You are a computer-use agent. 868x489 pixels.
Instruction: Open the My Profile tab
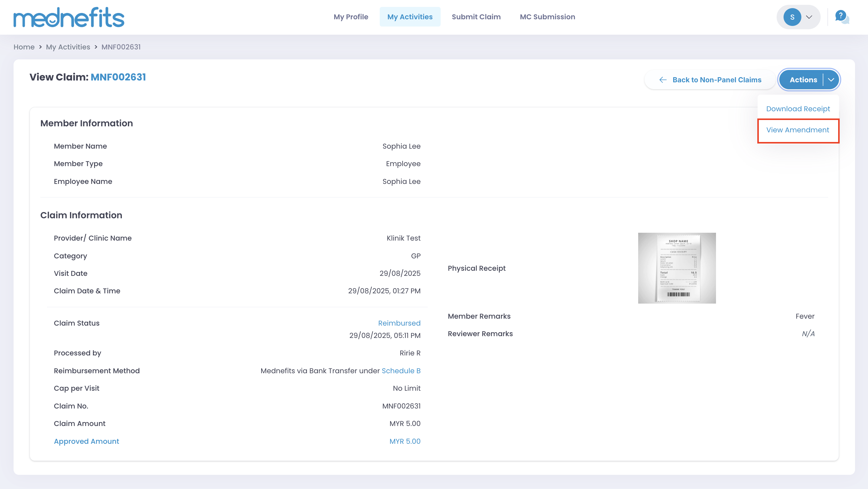350,17
